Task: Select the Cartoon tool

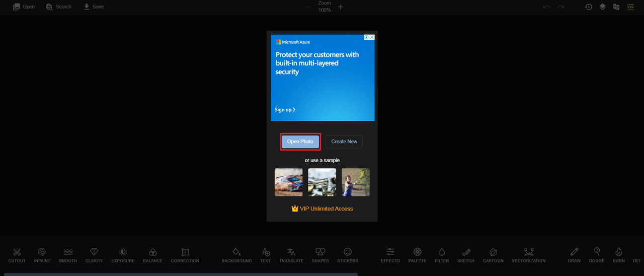Action: pos(493,255)
